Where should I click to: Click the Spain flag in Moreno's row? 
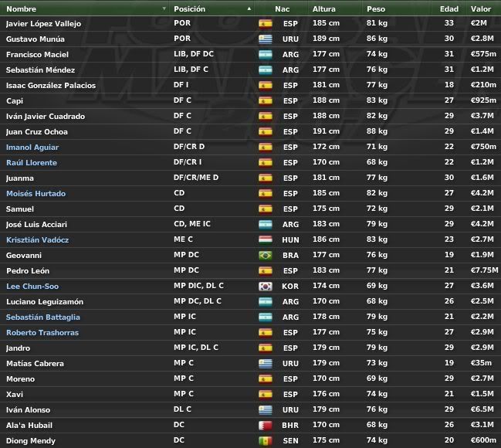tap(266, 379)
